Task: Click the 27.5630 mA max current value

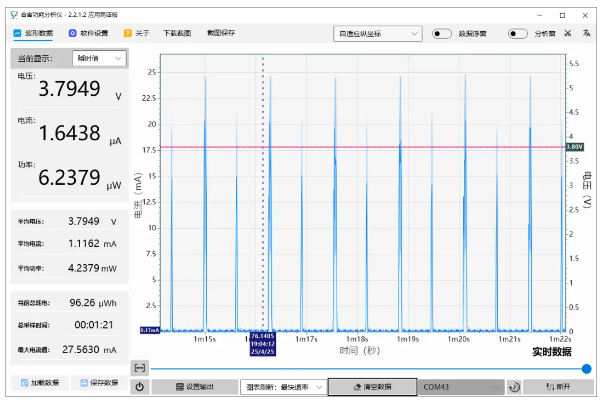Action: pos(89,349)
